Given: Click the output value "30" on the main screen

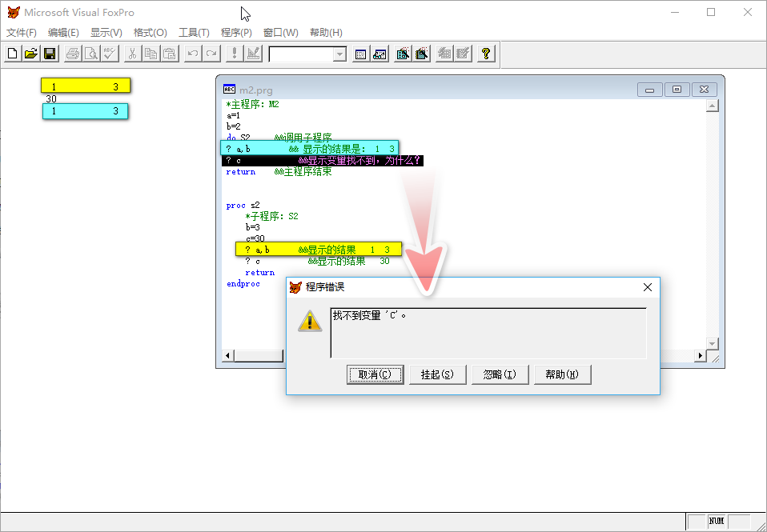Looking at the screenshot, I should [x=51, y=98].
